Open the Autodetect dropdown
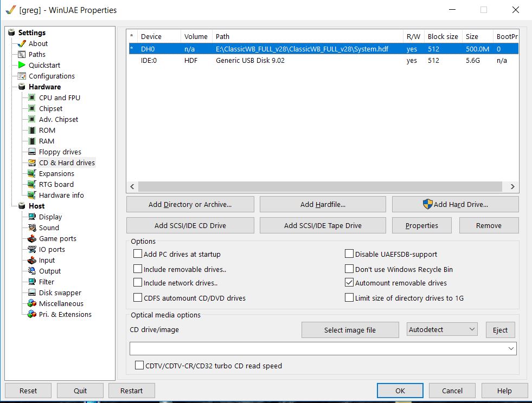The width and height of the screenshot is (532, 403). (x=442, y=329)
